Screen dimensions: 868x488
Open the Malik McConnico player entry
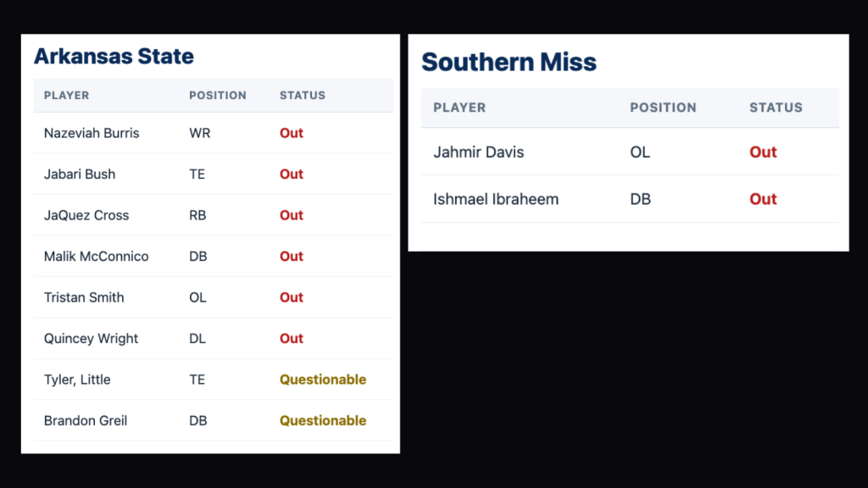(96, 257)
